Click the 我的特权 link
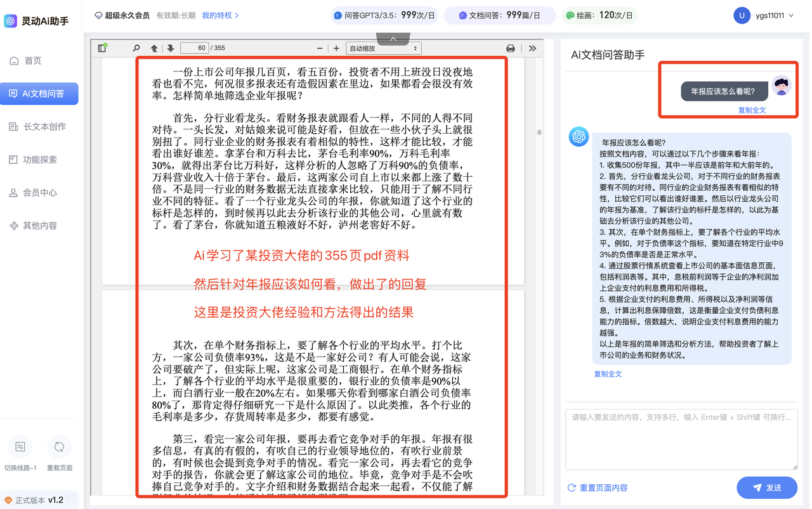 pos(220,15)
